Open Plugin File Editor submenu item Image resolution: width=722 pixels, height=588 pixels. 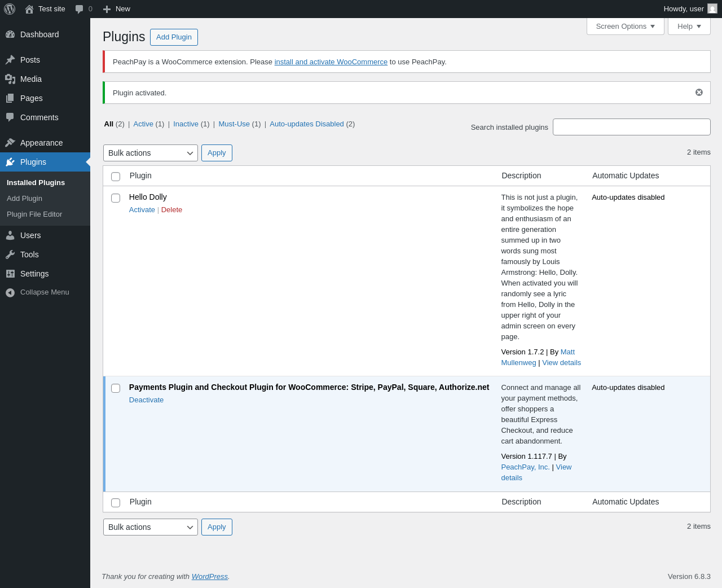tap(34, 214)
